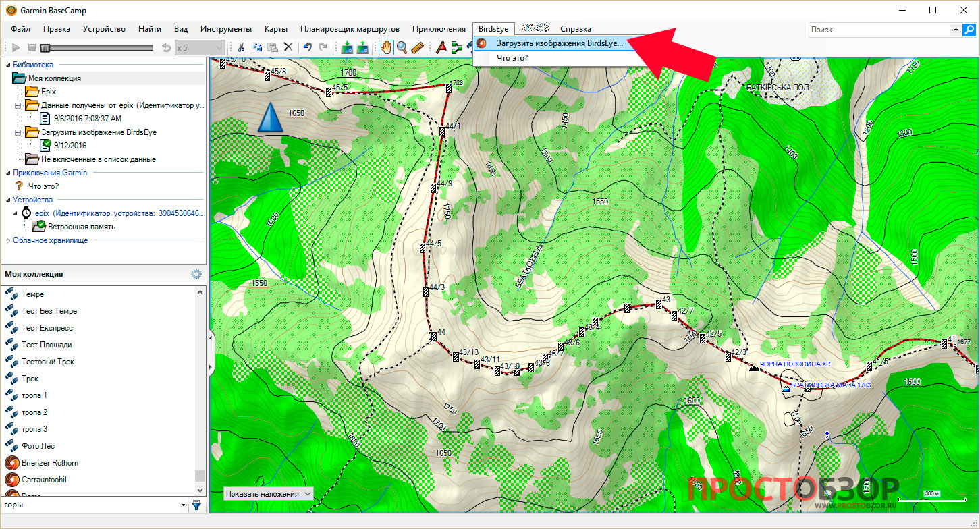The image size is (980, 529).
Task: Expand the Облачное хранилище section
Action: pyautogui.click(x=8, y=240)
